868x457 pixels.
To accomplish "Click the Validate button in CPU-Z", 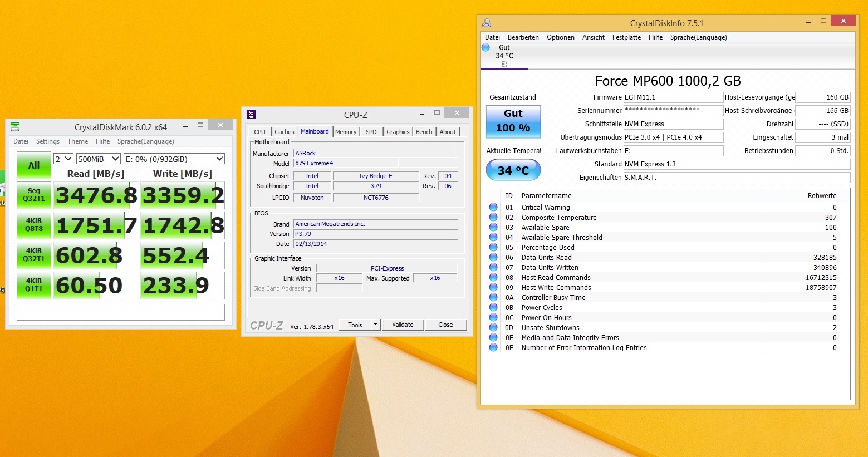I will (403, 325).
